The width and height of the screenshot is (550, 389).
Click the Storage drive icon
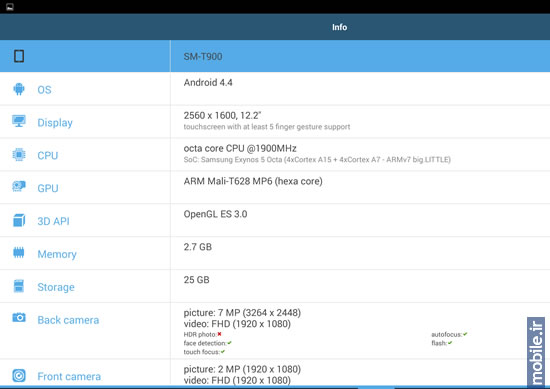coord(19,286)
